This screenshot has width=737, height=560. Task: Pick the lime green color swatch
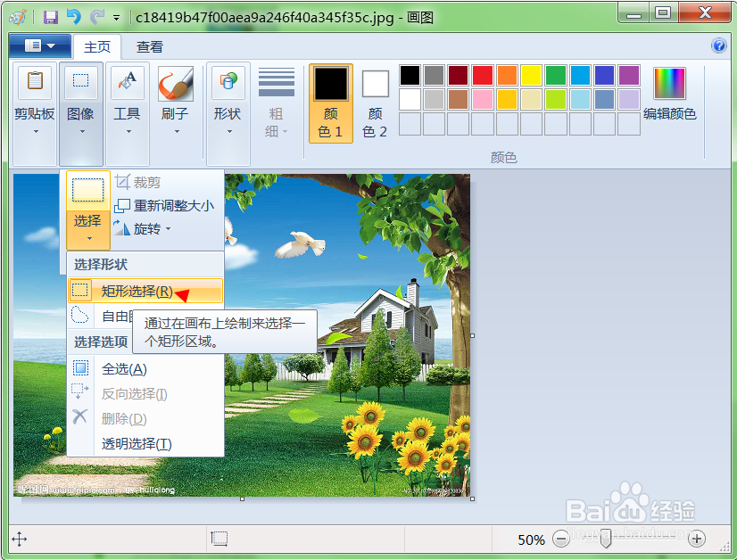pyautogui.click(x=556, y=100)
